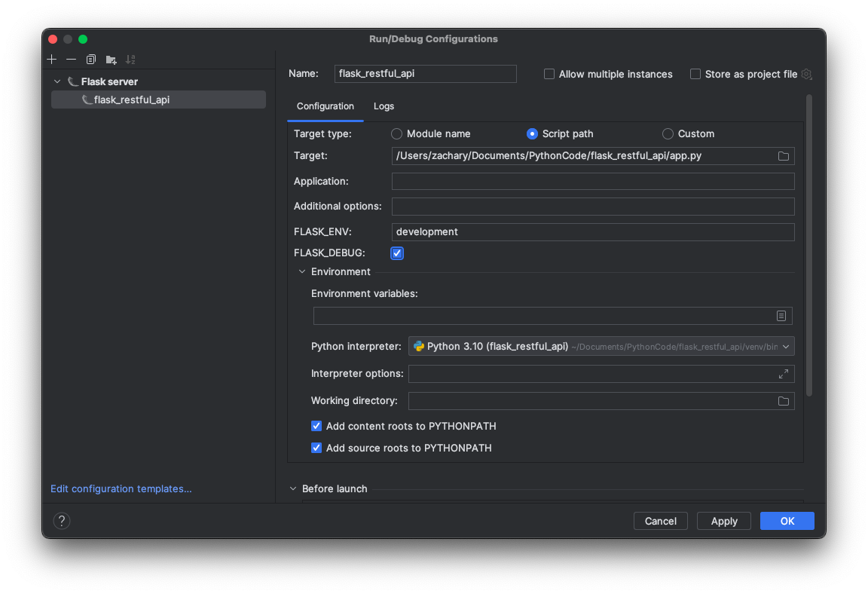Image resolution: width=868 pixels, height=594 pixels.
Task: Select flask_restful_api configuration in tree
Action: click(131, 100)
